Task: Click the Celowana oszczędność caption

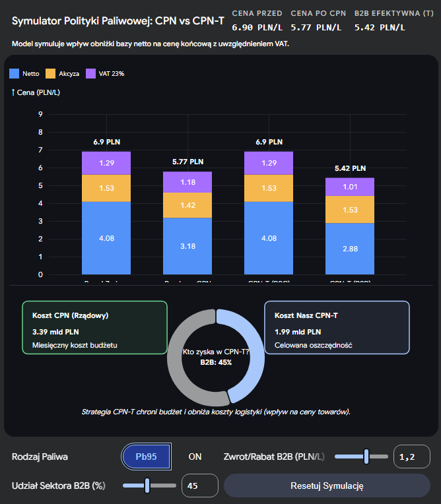Action: point(314,345)
